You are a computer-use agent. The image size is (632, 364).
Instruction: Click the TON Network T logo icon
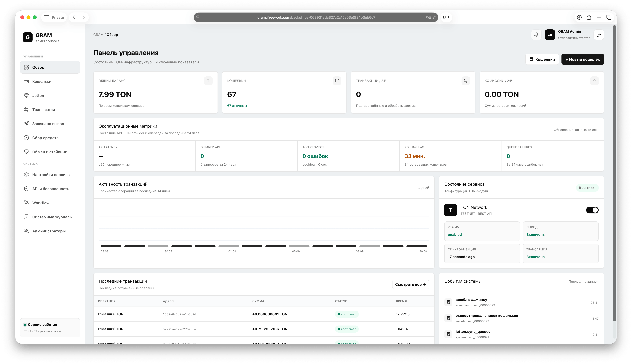pos(450,210)
